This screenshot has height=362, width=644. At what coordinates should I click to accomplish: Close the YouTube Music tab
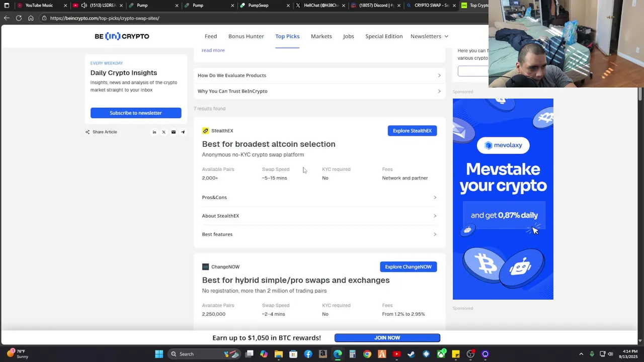pos(65,6)
